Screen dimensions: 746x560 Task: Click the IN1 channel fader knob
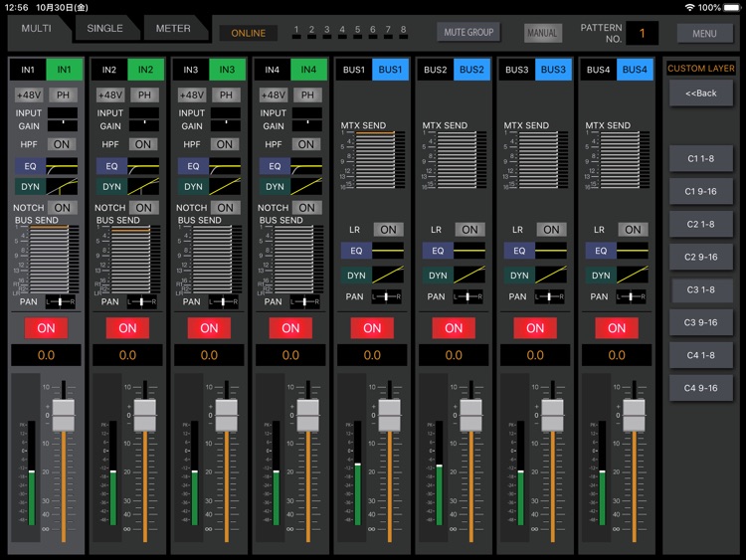point(64,416)
